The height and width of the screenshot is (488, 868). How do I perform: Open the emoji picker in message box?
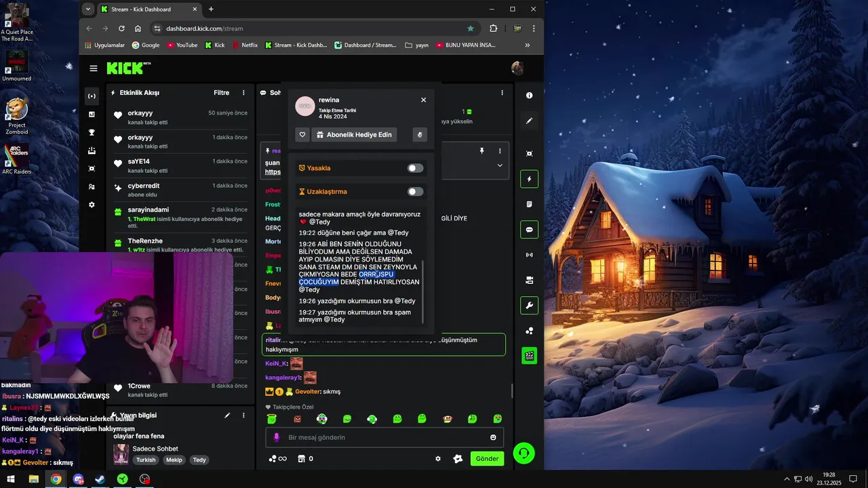point(493,437)
